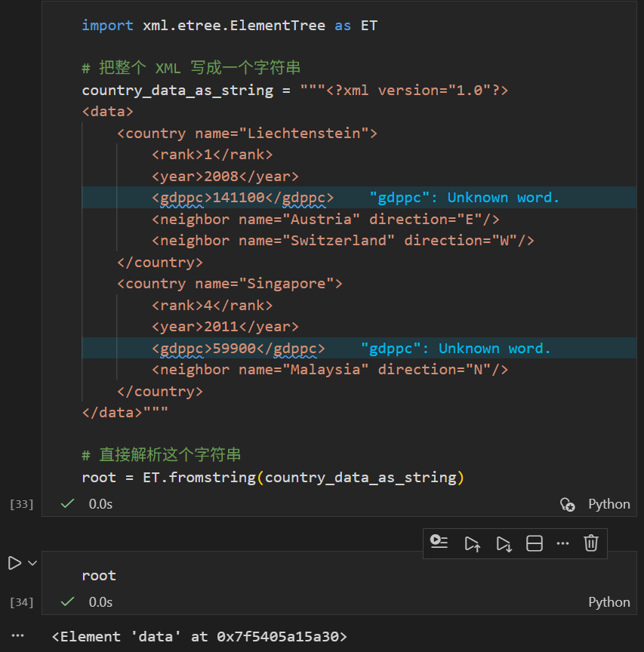Click neighbor name="Switzerland" line

tap(343, 241)
